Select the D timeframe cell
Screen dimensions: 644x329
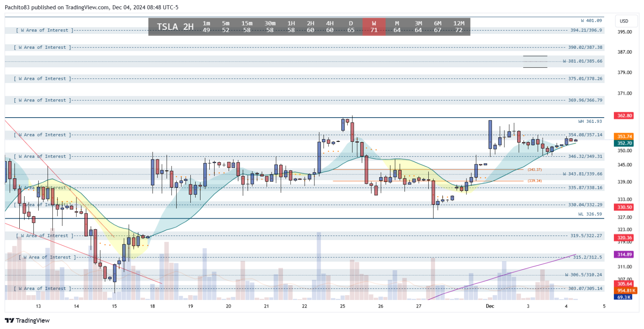[351, 27]
